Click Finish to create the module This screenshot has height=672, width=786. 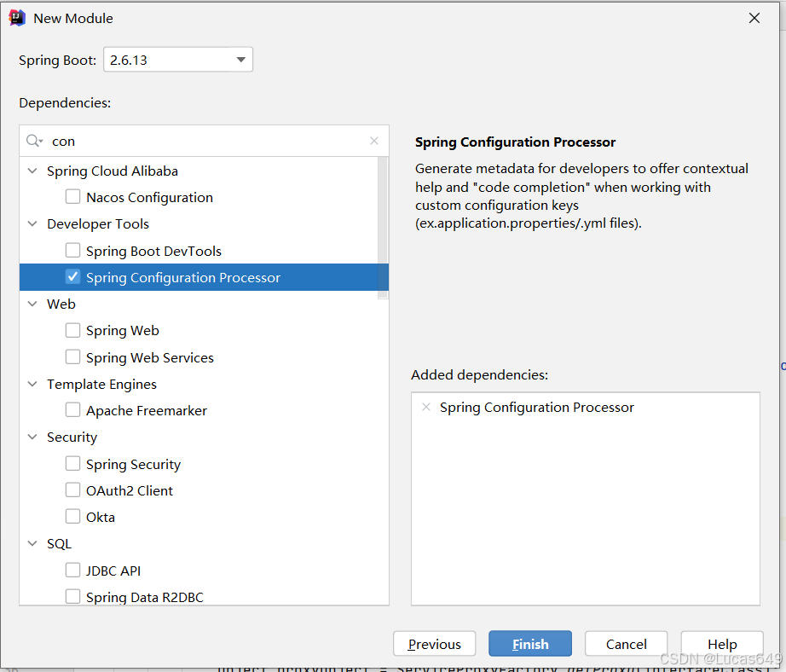click(x=530, y=644)
